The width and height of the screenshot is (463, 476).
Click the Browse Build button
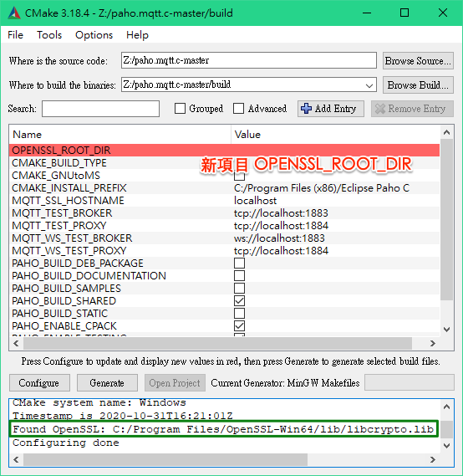418,85
